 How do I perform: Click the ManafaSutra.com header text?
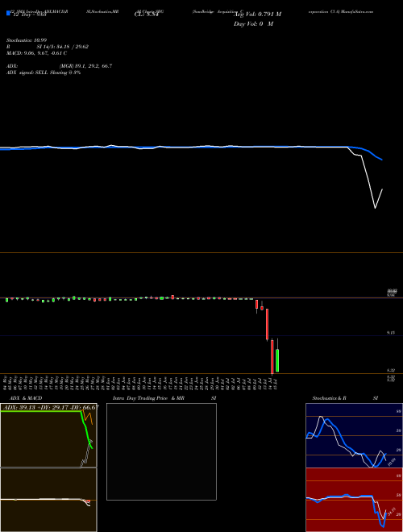coord(357,11)
